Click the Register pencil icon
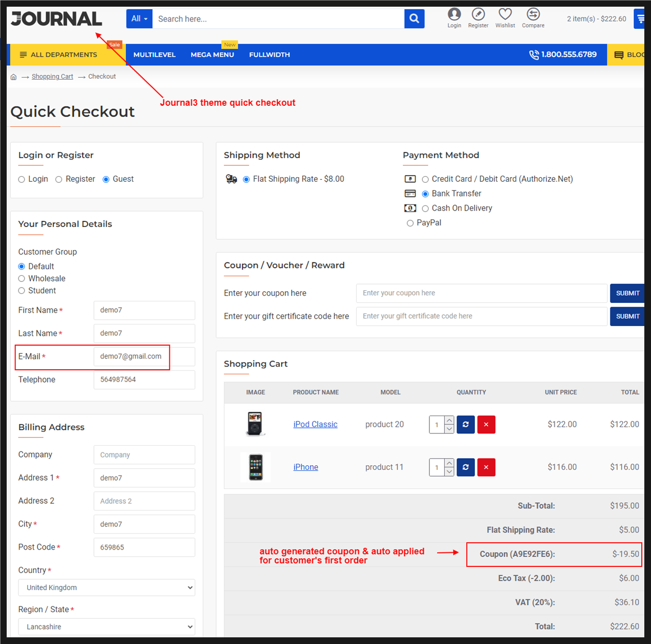This screenshot has width=651, height=644. pyautogui.click(x=478, y=14)
